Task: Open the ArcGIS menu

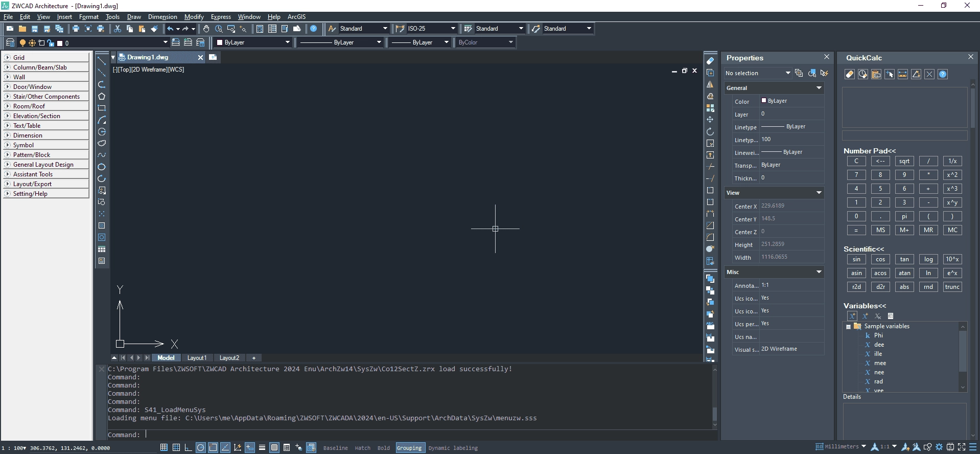Action: tap(296, 17)
